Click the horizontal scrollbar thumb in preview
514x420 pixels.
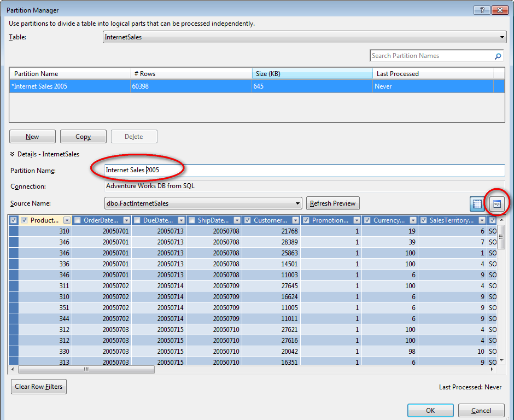(x=86, y=370)
